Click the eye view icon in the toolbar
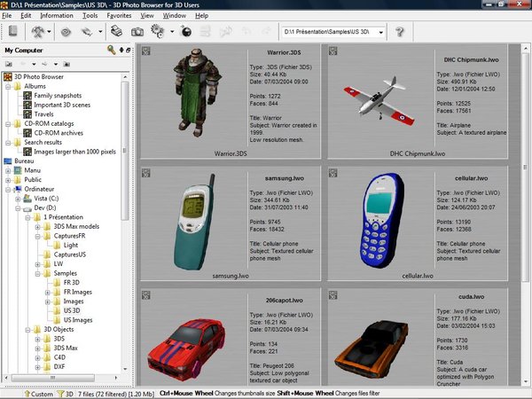The height and width of the screenshot is (399, 532). [x=66, y=32]
